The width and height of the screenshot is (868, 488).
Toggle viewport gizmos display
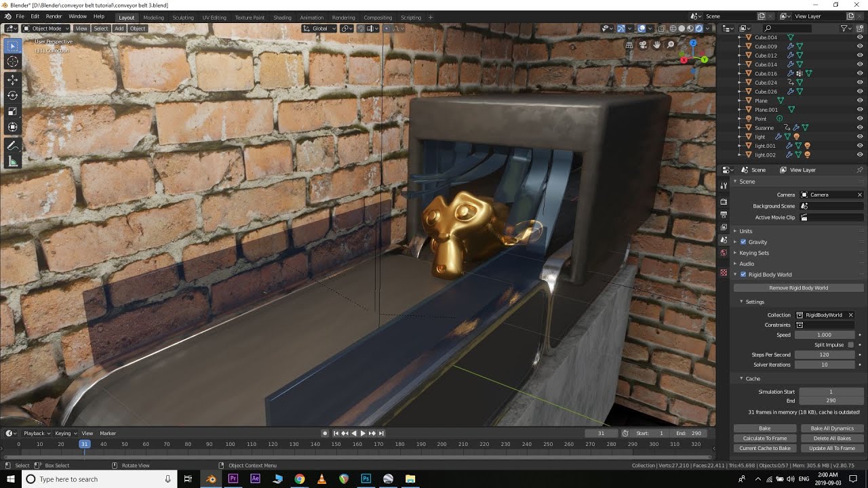coord(621,28)
